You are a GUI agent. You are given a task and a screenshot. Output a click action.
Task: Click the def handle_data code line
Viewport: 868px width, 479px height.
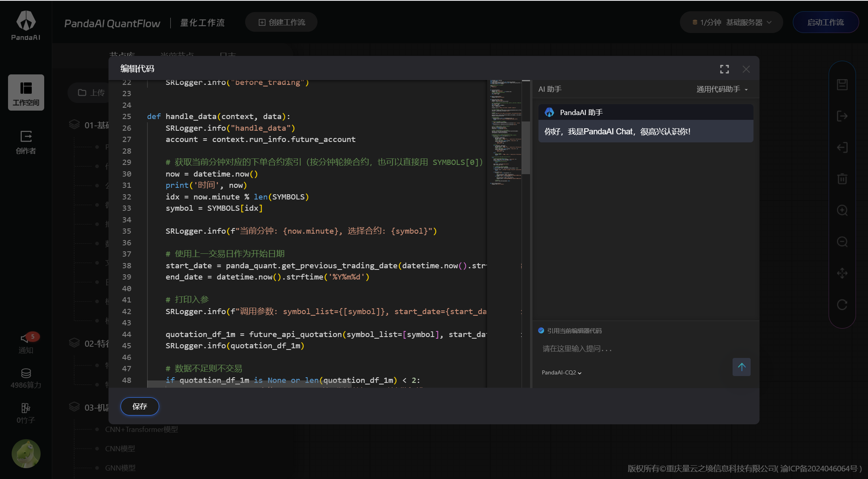pyautogui.click(x=219, y=117)
